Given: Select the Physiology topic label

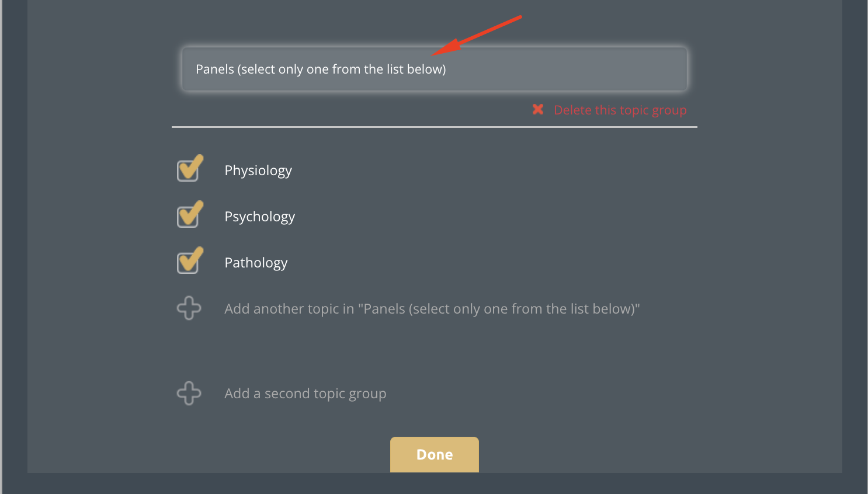Looking at the screenshot, I should point(258,171).
